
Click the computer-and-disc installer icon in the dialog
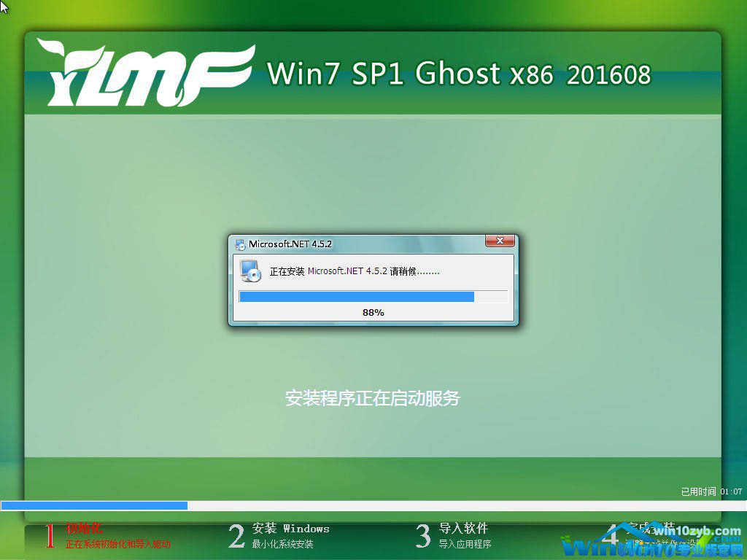(251, 271)
